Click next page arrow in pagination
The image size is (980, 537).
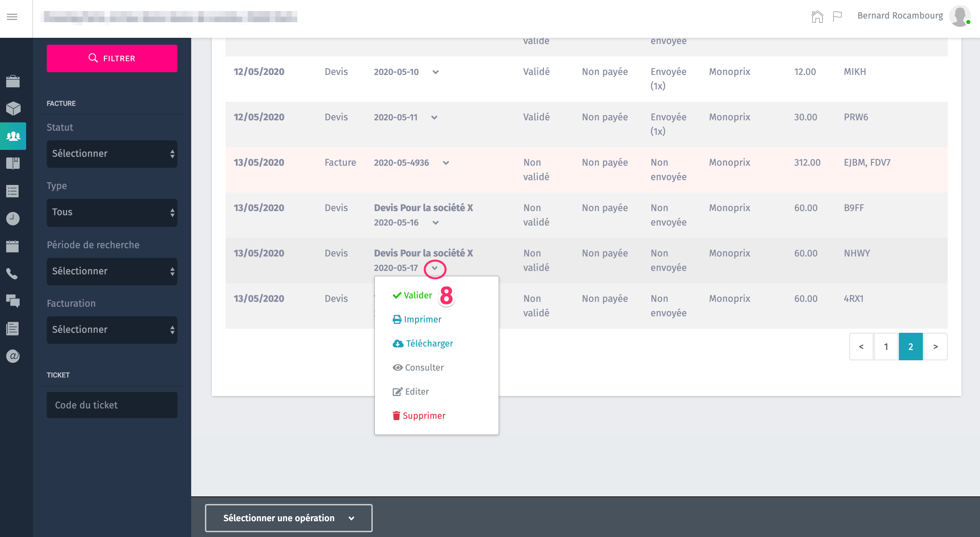[x=935, y=347]
